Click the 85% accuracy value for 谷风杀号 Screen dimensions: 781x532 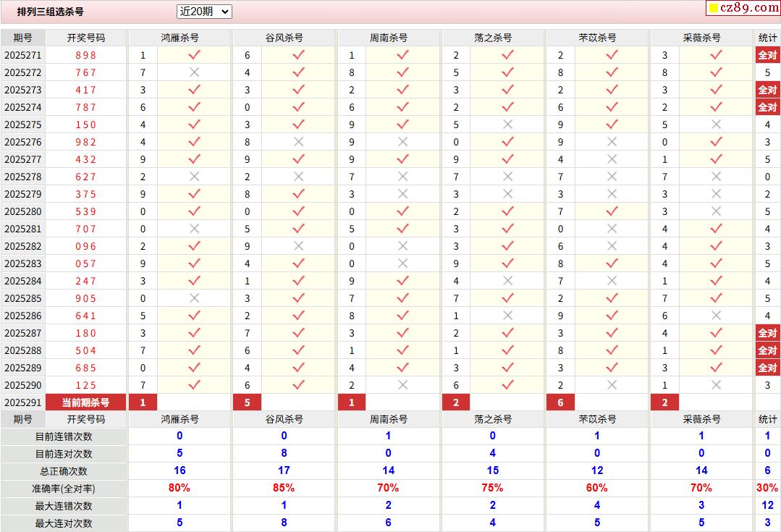(x=284, y=489)
